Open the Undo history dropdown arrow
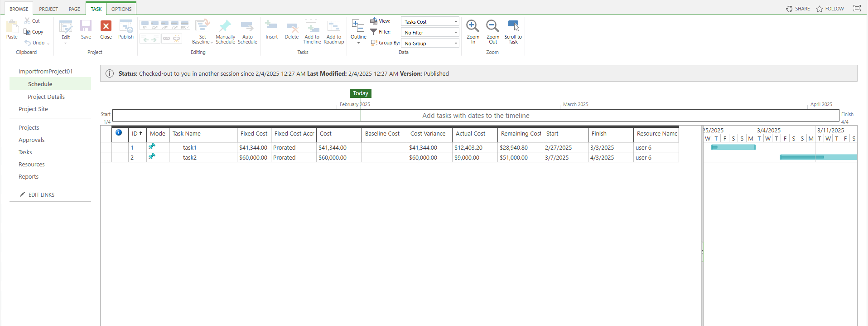The image size is (868, 326). point(48,44)
